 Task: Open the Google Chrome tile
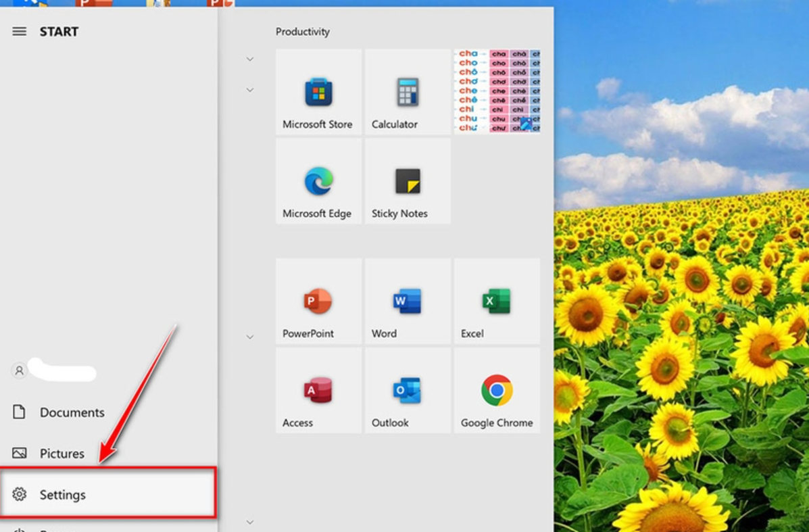pos(497,391)
